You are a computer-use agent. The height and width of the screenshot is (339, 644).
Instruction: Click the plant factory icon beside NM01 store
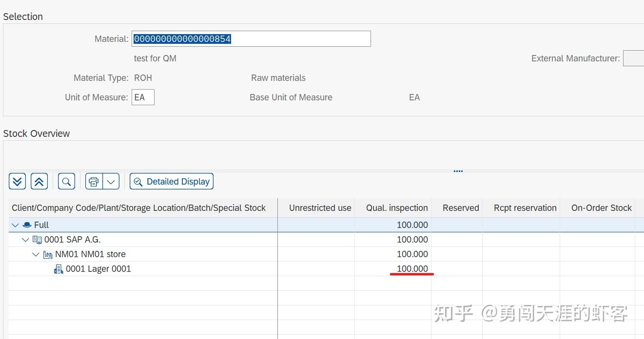click(x=47, y=254)
